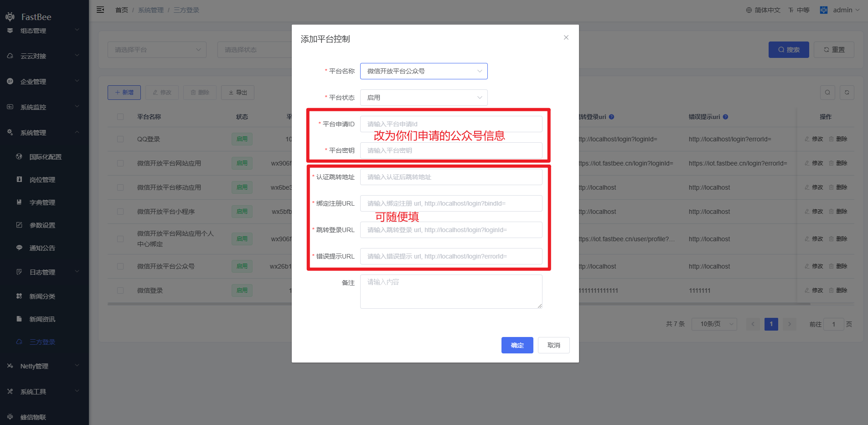This screenshot has width=868, height=425.
Task: Click the 新闻分类 grid icon
Action: (19, 296)
